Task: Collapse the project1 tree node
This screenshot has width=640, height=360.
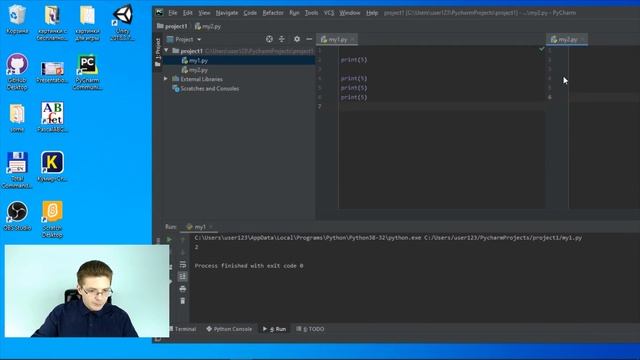Action: pos(166,51)
